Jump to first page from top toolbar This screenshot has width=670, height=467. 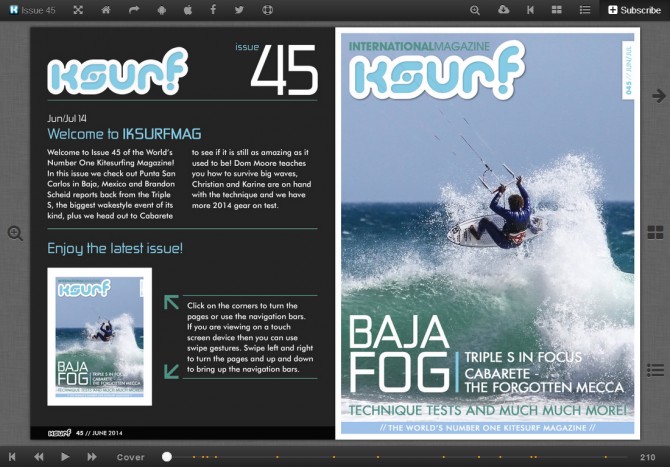pos(530,10)
